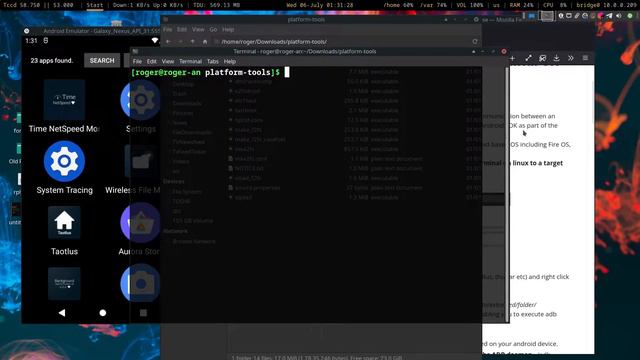This screenshot has height=360, width=640.
Task: Open the Terminal window's Edit menu
Action: (151, 61)
